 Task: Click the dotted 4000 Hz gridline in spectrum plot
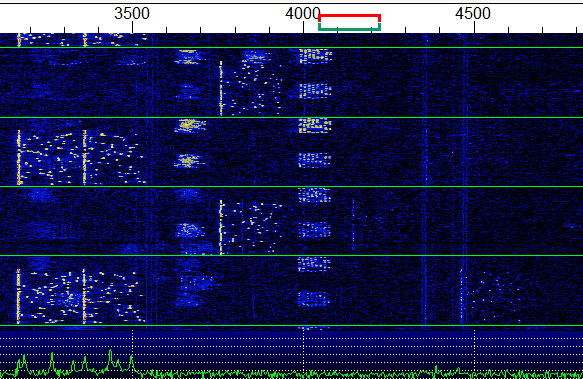[304, 350]
